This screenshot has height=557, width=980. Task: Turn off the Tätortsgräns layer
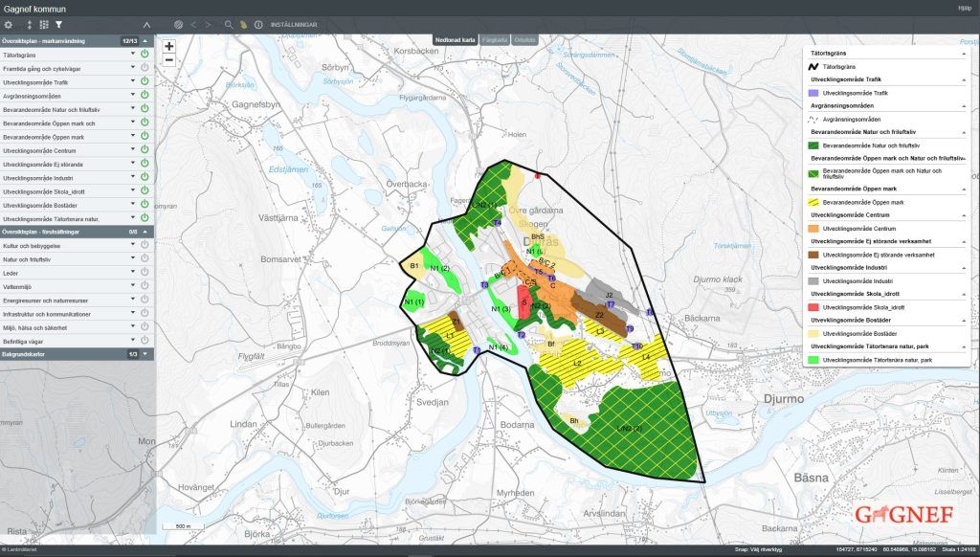145,55
